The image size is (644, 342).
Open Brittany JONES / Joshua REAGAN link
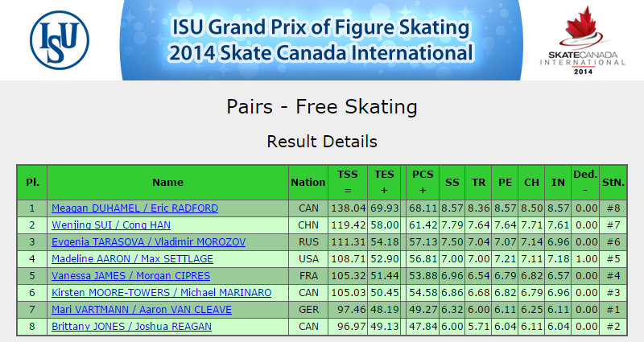coord(131,327)
